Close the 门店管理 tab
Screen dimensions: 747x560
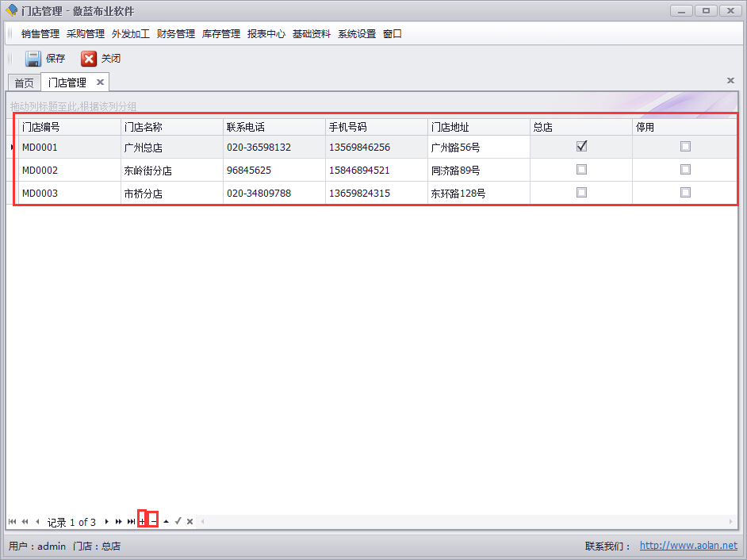pos(100,82)
